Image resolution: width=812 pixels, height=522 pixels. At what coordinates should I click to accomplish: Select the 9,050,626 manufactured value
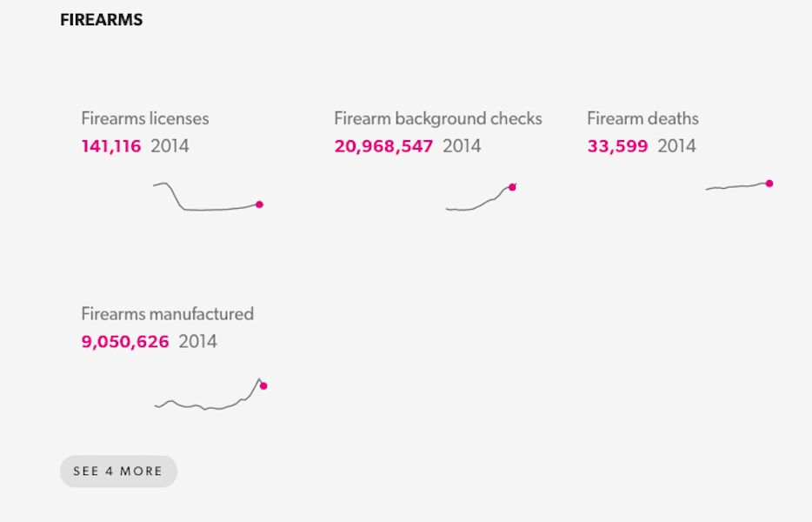[125, 342]
